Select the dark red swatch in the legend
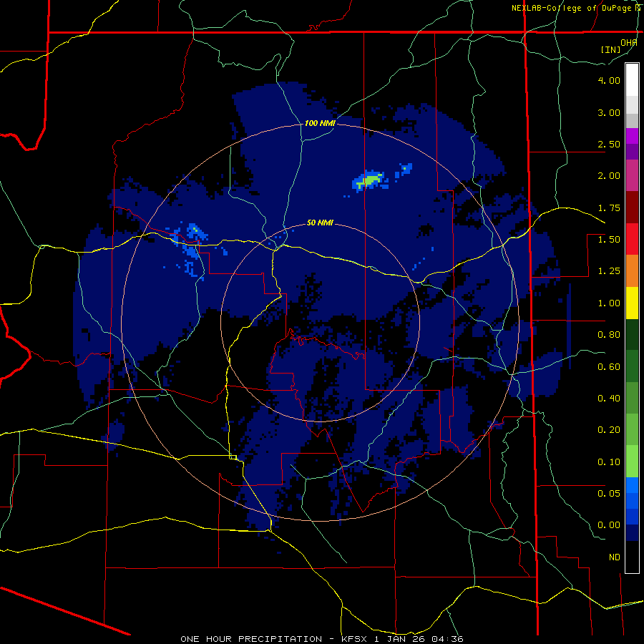The image size is (644, 644). (x=632, y=208)
